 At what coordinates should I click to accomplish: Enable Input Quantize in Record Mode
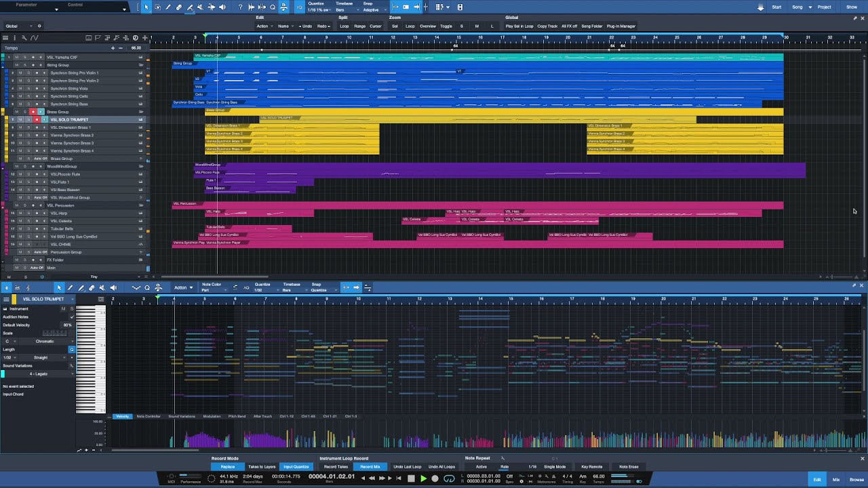point(296,466)
